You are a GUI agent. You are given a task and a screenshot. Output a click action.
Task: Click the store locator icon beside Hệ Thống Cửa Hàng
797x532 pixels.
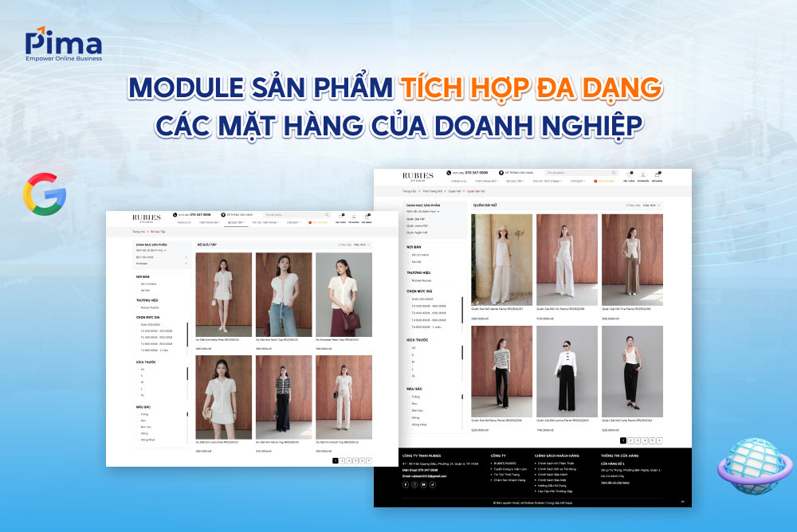500,173
